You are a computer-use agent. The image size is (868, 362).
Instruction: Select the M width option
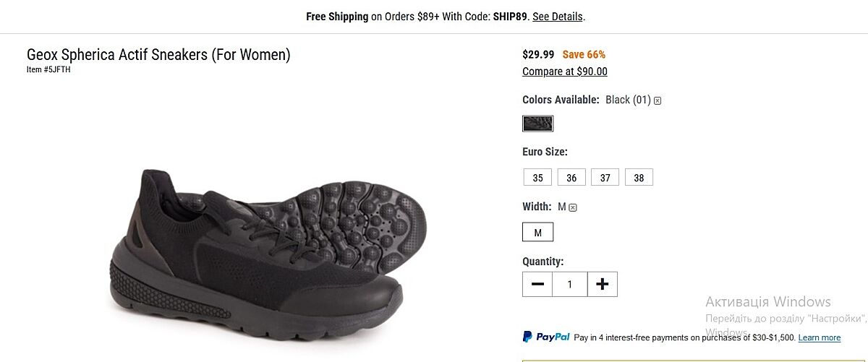(537, 233)
